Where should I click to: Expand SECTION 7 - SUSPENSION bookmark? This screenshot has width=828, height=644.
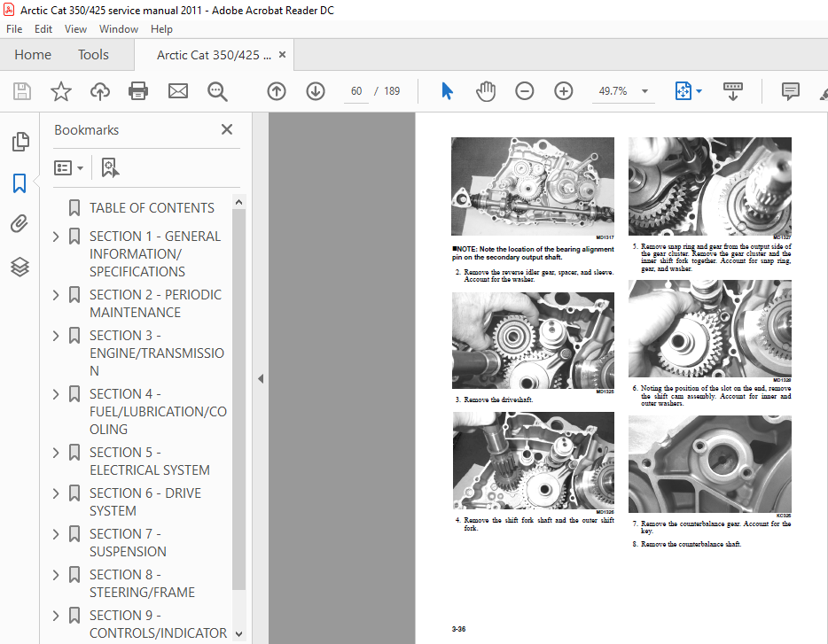[x=56, y=534]
